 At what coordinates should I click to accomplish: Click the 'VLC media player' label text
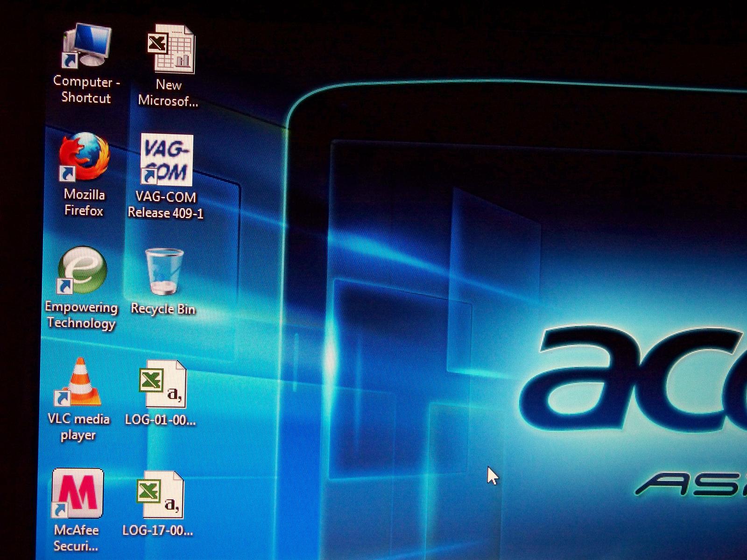coord(78,427)
